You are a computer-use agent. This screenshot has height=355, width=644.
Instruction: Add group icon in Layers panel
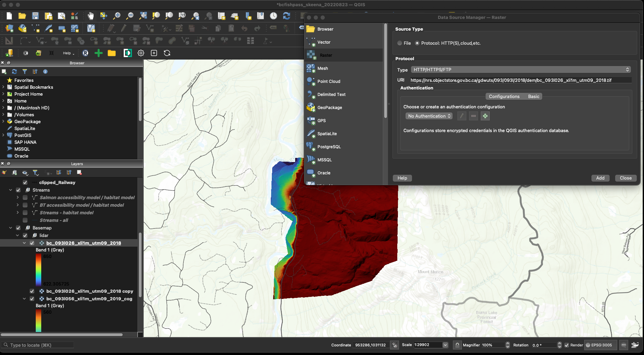[14, 172]
